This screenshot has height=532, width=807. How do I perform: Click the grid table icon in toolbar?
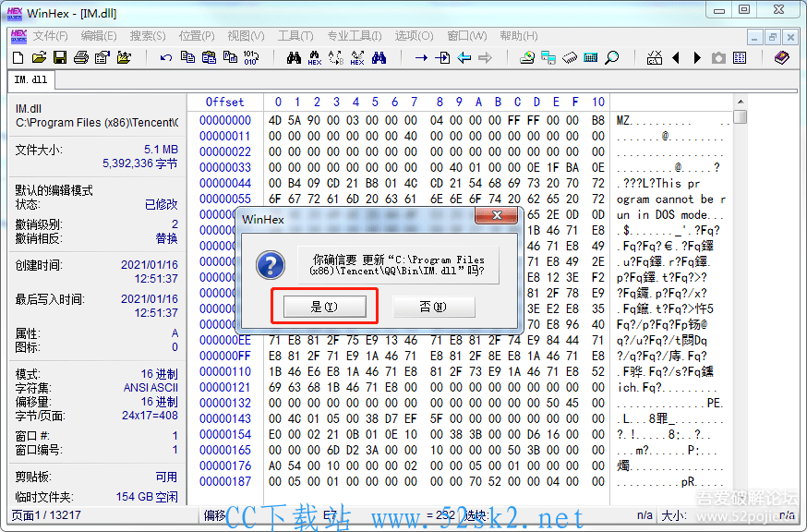(740, 57)
